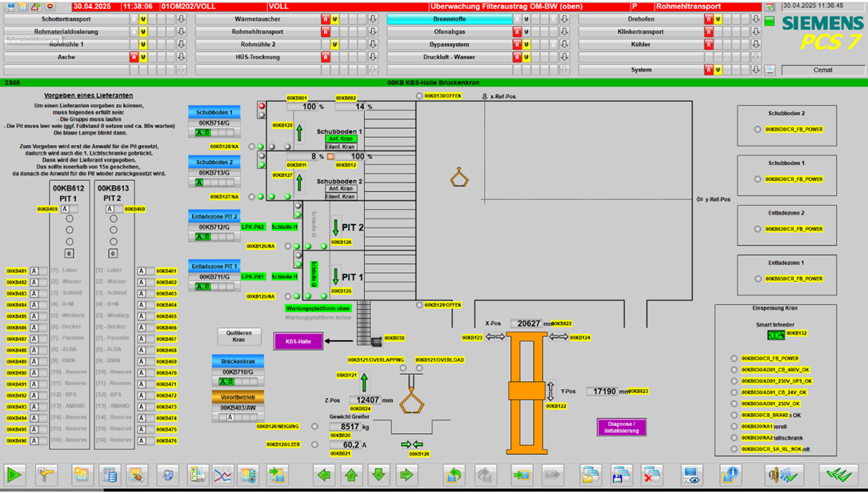Open the Klinkertransport area tab

[x=640, y=32]
